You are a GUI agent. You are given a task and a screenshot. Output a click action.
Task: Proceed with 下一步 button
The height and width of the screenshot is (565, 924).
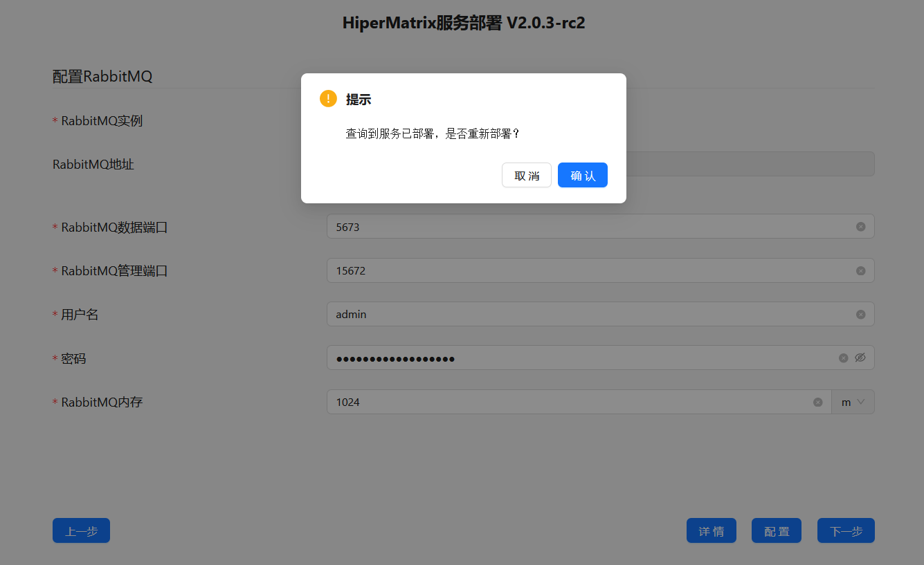pyautogui.click(x=846, y=530)
